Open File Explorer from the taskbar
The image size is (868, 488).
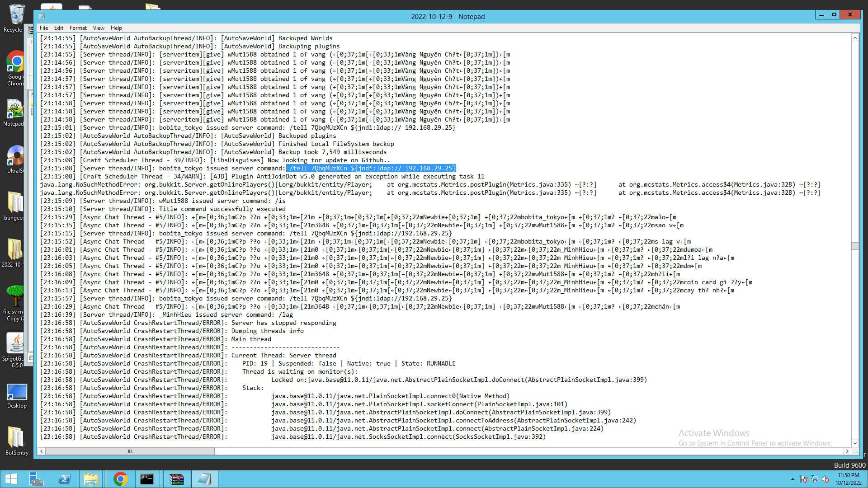(x=91, y=479)
